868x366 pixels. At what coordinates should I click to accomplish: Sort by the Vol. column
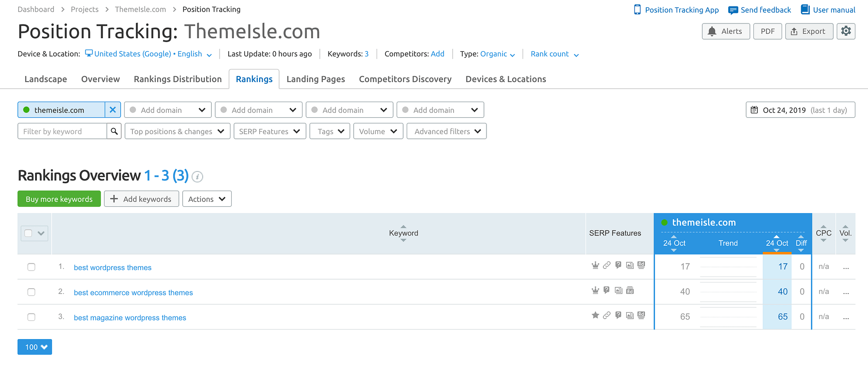[845, 233]
